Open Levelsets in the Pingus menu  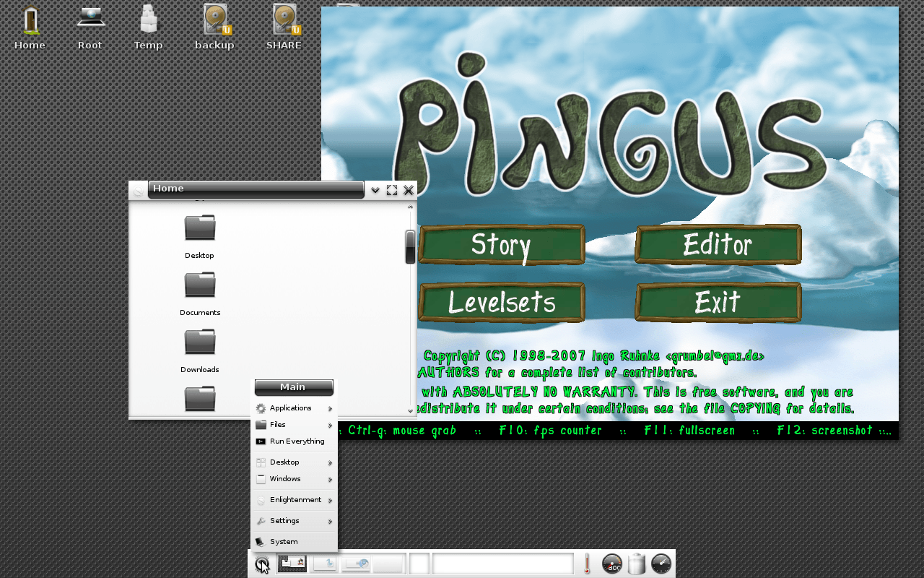[x=502, y=302]
